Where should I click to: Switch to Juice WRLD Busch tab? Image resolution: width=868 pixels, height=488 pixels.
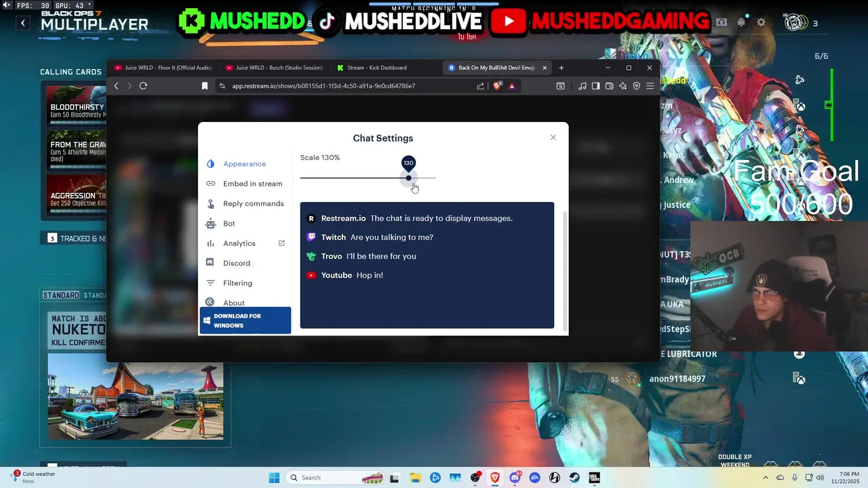coord(274,68)
